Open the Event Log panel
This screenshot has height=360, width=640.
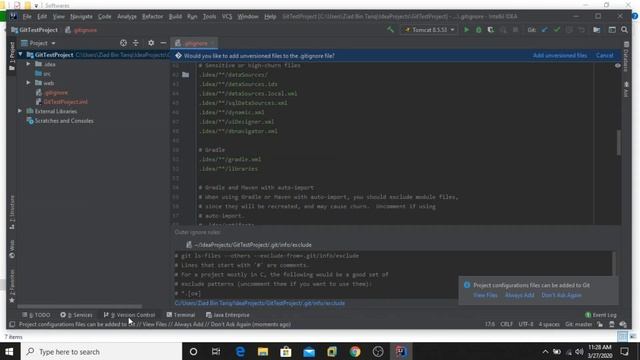click(601, 315)
